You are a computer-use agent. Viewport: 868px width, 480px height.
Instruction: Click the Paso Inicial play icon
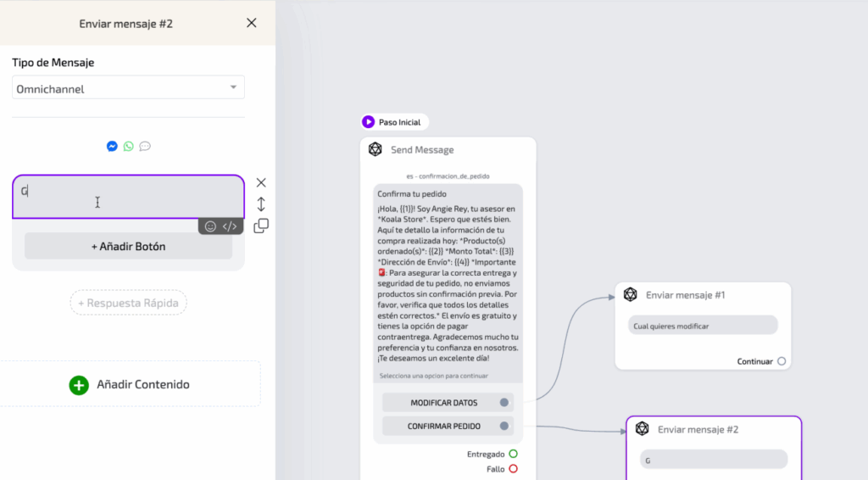[369, 122]
